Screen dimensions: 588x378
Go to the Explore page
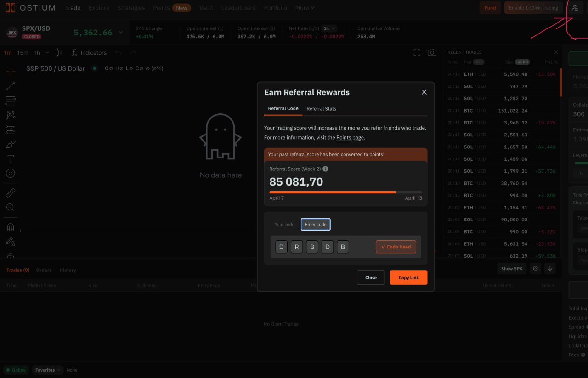point(99,8)
